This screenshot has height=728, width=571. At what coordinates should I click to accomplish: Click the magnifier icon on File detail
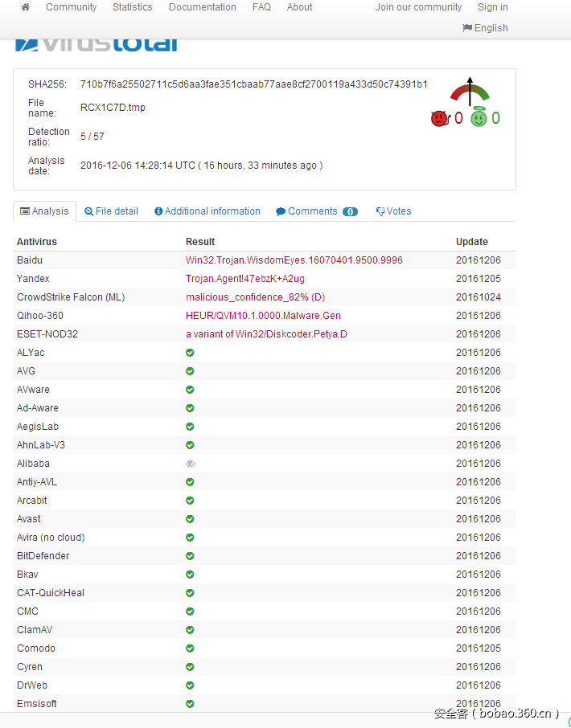88,211
